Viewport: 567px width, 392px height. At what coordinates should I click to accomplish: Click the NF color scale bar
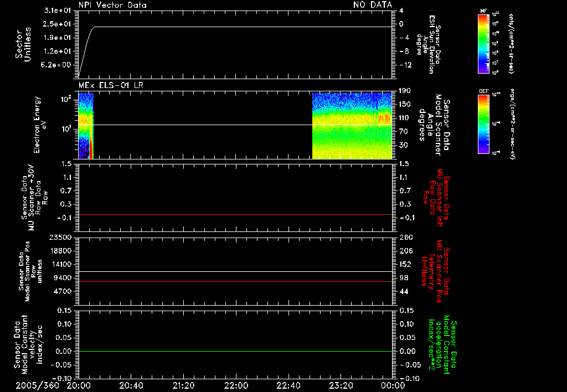483,44
